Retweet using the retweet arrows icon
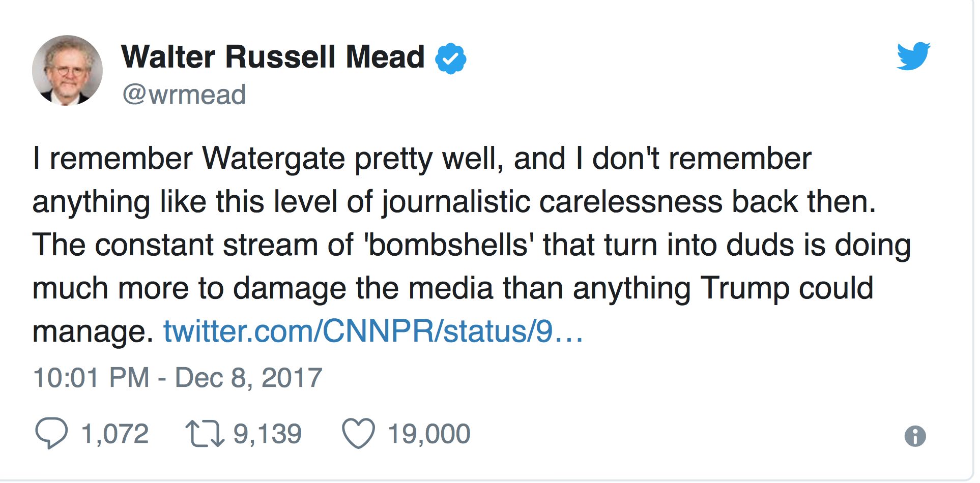Image resolution: width=980 pixels, height=483 pixels. [x=205, y=434]
